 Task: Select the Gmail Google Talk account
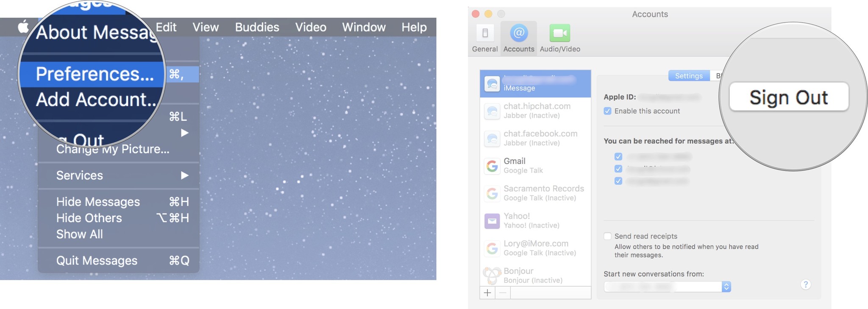pyautogui.click(x=535, y=166)
